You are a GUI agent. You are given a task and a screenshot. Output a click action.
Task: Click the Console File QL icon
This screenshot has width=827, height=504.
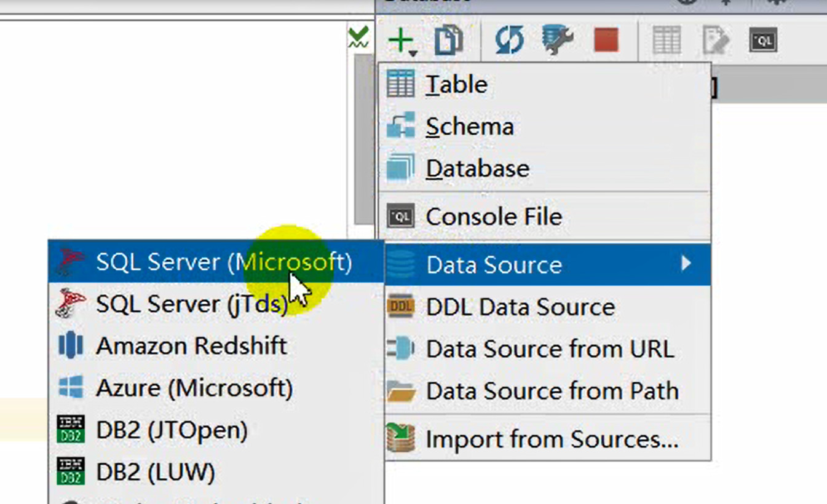400,216
